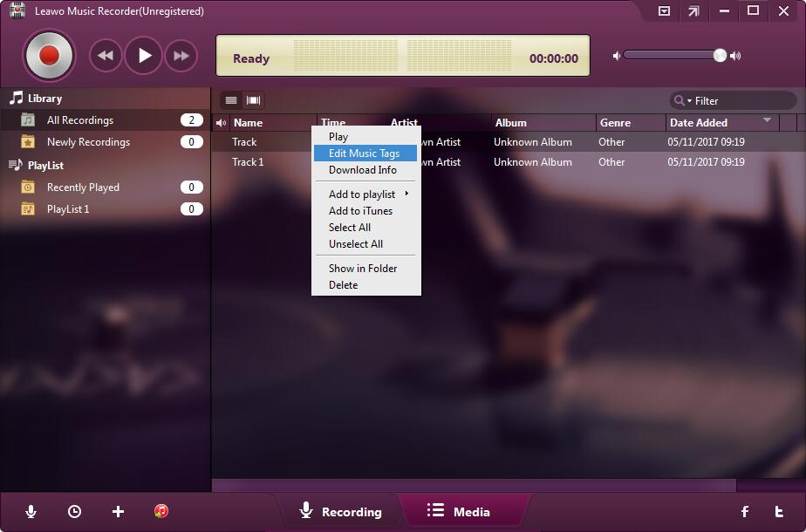Open the Recently Played playlist

click(x=105, y=188)
